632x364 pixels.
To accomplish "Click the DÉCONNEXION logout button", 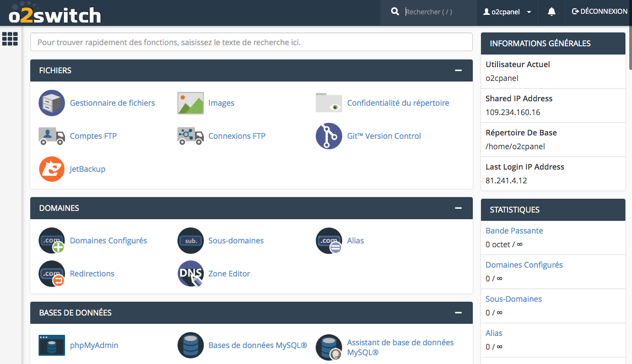I will pos(599,12).
